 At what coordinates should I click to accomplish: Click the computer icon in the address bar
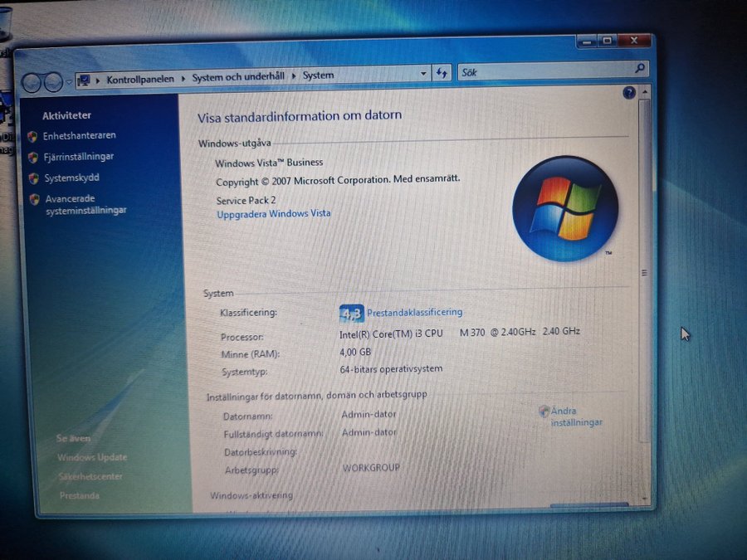point(83,80)
